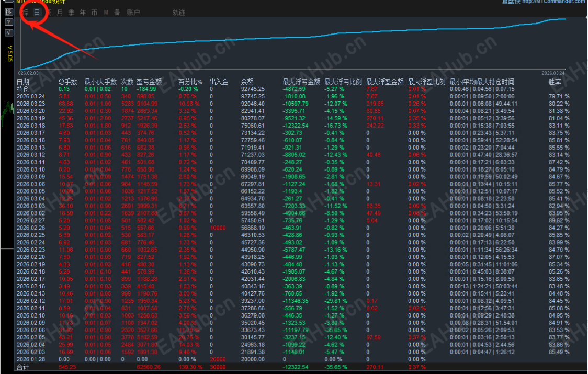Click the 总手数 column header

click(67, 82)
